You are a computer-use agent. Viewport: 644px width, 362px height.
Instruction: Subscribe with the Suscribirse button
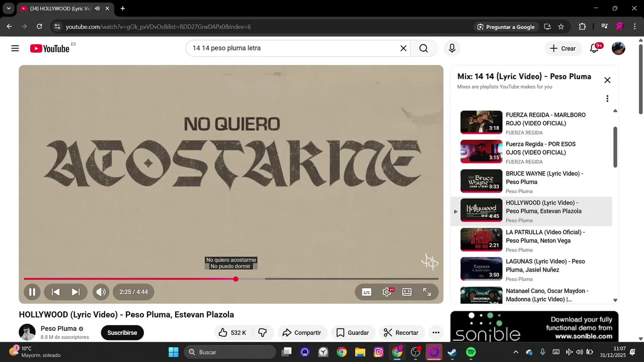[122, 332]
